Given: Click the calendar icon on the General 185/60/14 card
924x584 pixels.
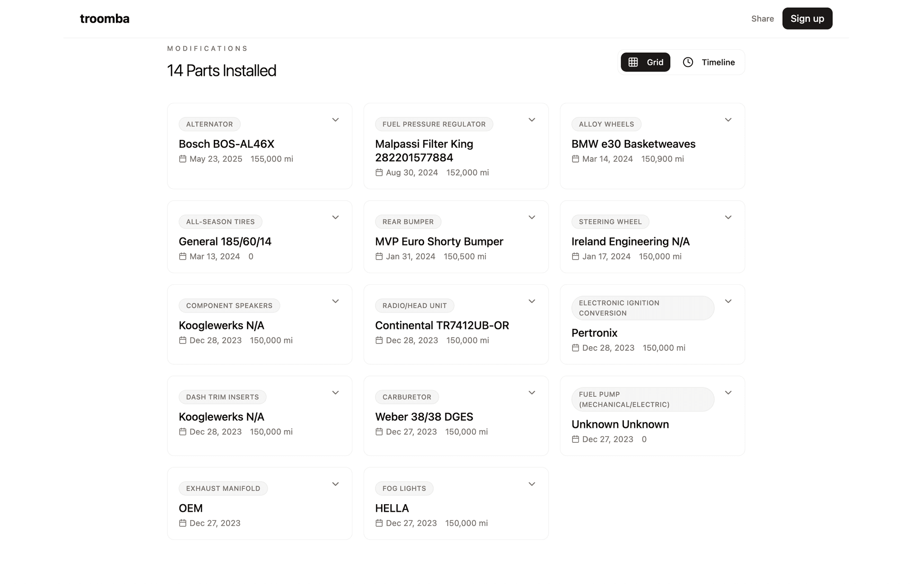Looking at the screenshot, I should (182, 256).
